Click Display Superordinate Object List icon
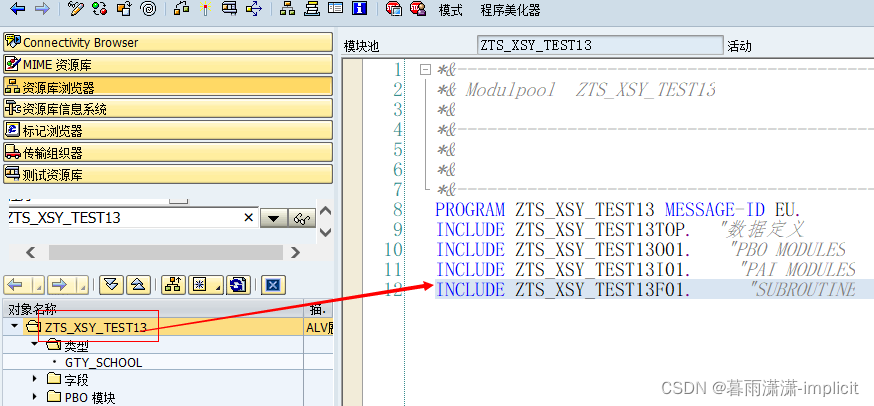 pyautogui.click(x=173, y=286)
